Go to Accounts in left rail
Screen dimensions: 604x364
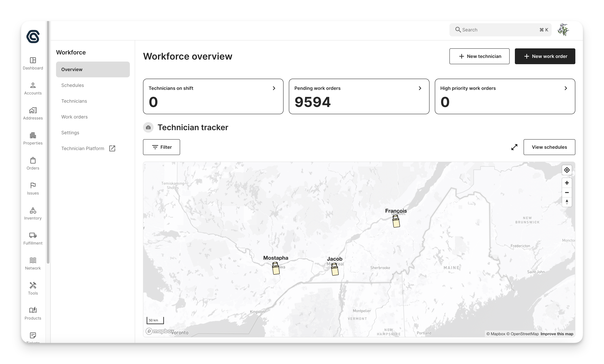(x=33, y=89)
